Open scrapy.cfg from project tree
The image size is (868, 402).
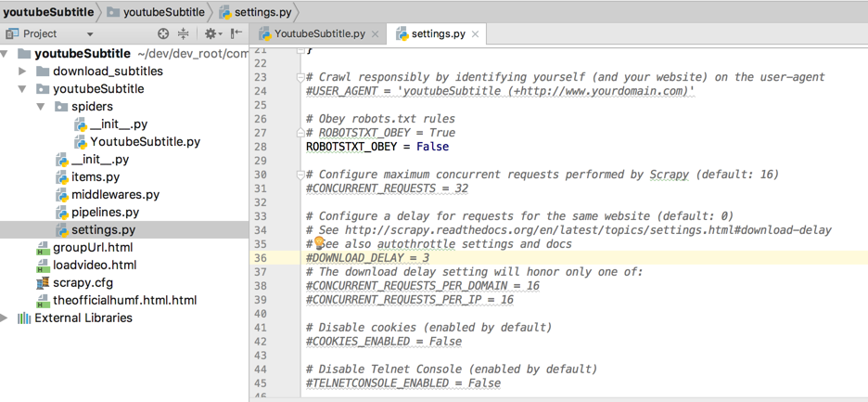coord(83,283)
